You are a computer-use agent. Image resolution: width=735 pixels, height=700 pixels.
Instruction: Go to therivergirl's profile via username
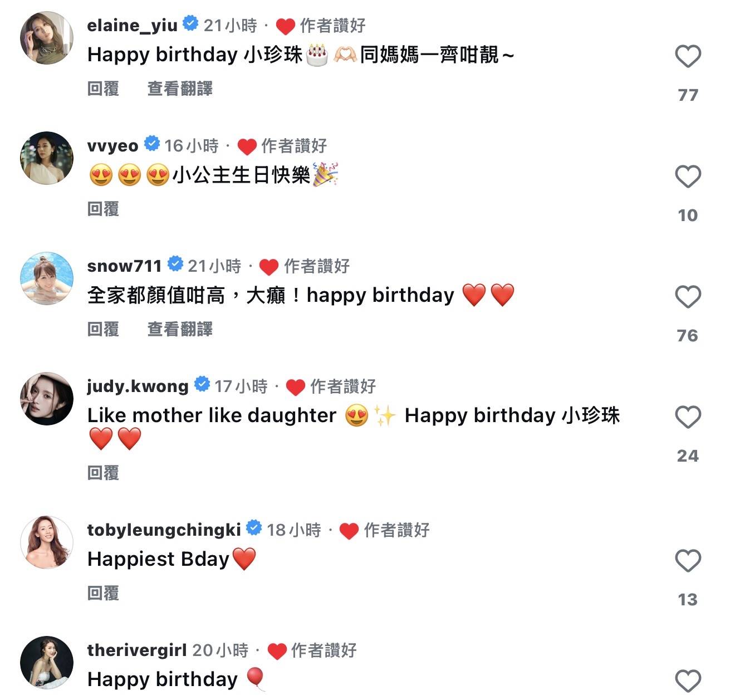[x=137, y=650]
